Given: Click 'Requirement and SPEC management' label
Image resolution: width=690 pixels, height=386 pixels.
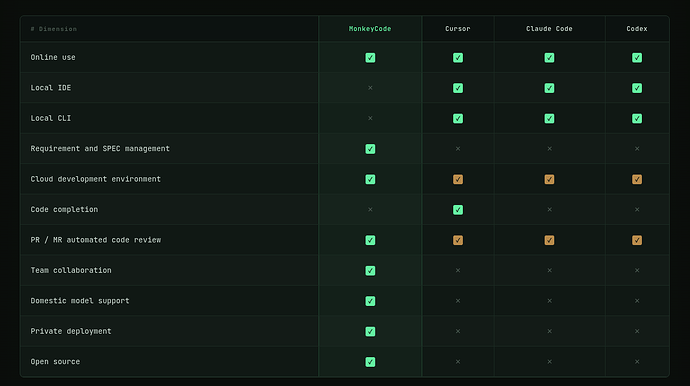Looking at the screenshot, I should [100, 148].
